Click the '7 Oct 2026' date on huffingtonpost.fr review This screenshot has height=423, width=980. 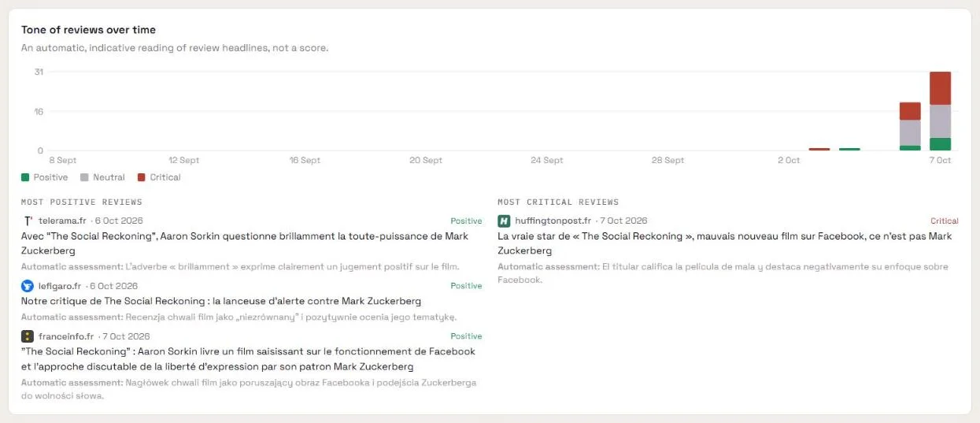click(x=623, y=221)
